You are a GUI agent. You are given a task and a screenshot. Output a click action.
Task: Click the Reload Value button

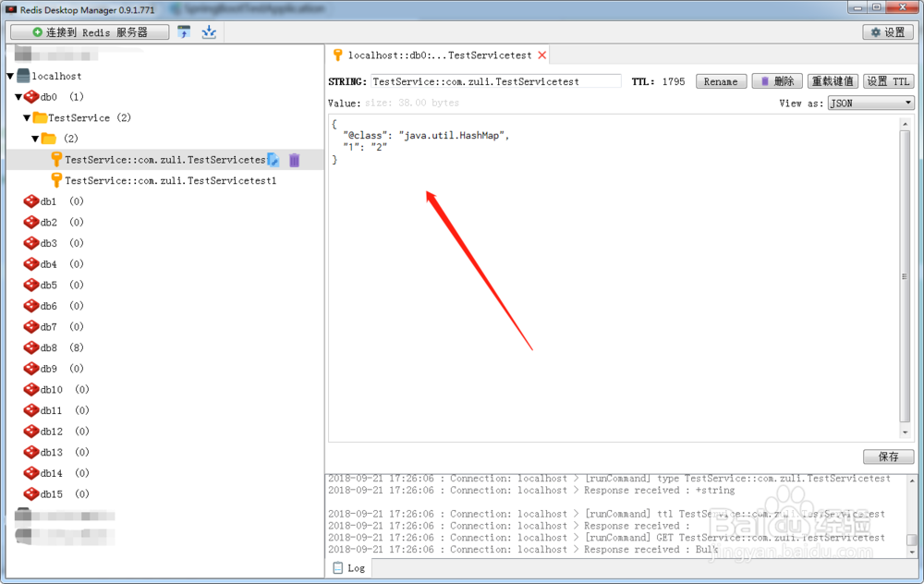(x=833, y=81)
